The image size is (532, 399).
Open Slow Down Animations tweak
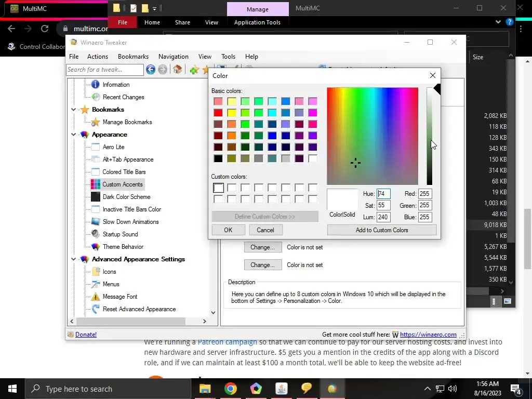130,222
